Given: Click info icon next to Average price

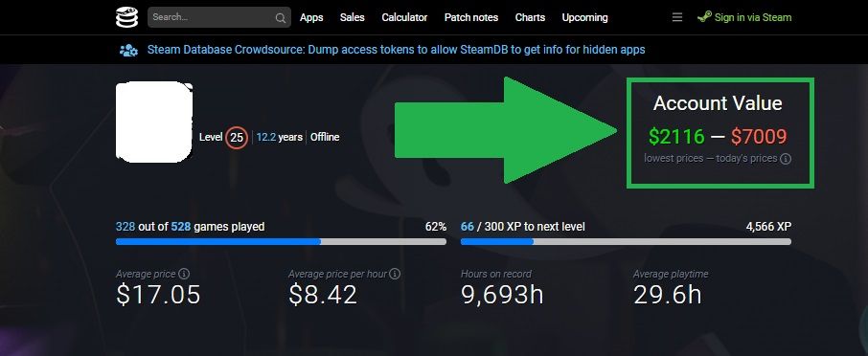Looking at the screenshot, I should pos(184,274).
